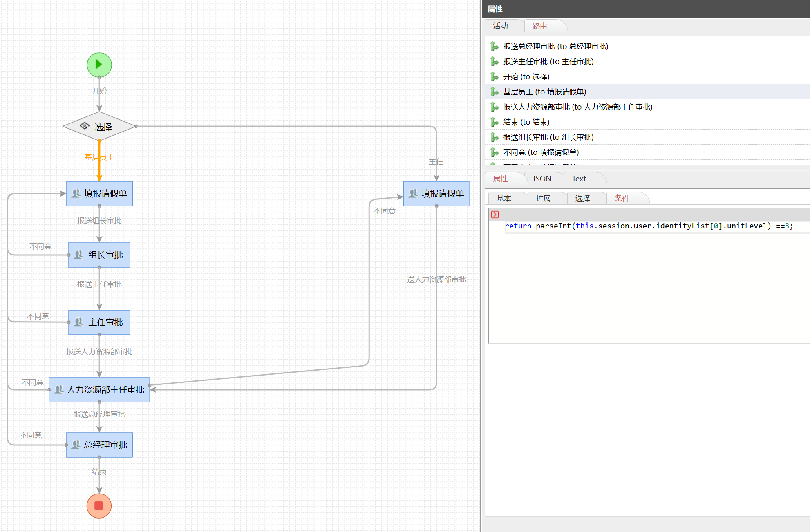Select route 结束 (to 结束) in list
Viewport: 810px width, 532px height.
click(x=526, y=122)
